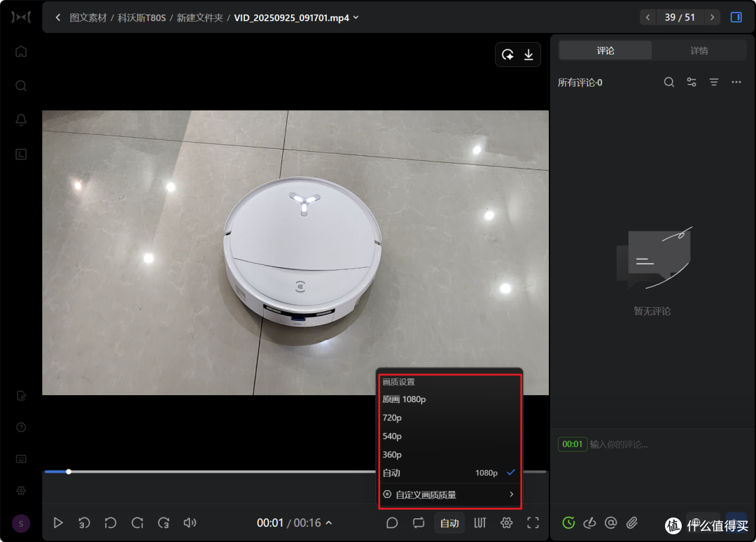The height and width of the screenshot is (542, 756).
Task: Switch to the 详情 tab
Action: (699, 50)
